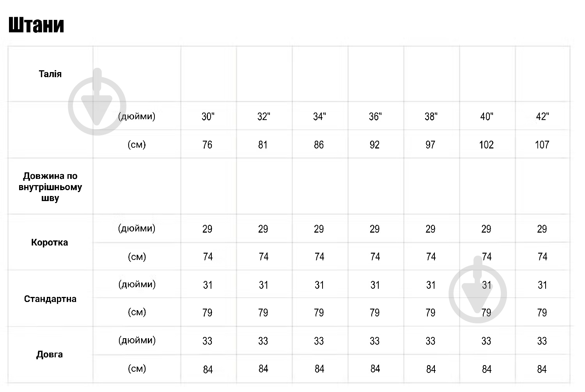Click the Довжина по внутрішньому шву label
Viewport: 585px width, 392px height.
(x=50, y=187)
